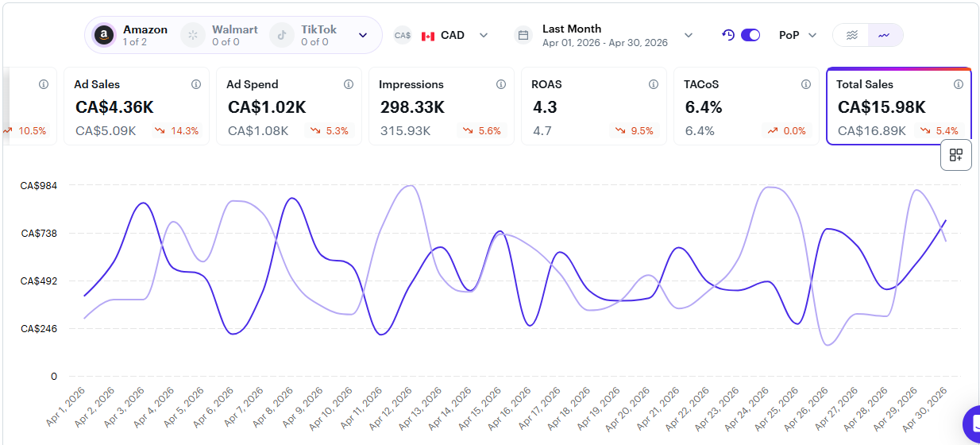Select the Amazon marketplace icon
This screenshot has height=445, width=980.
tap(103, 35)
